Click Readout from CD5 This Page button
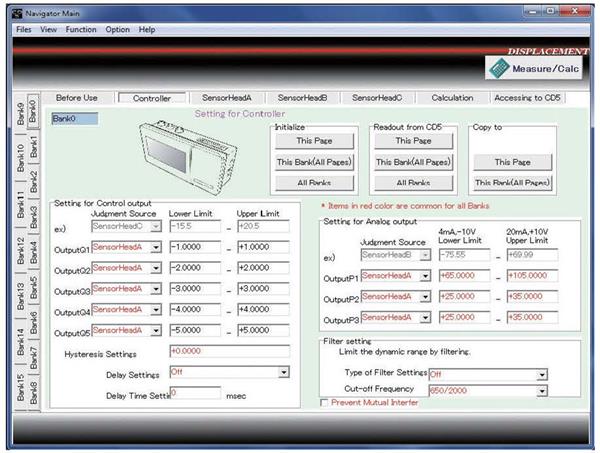600x453 pixels. (x=413, y=141)
